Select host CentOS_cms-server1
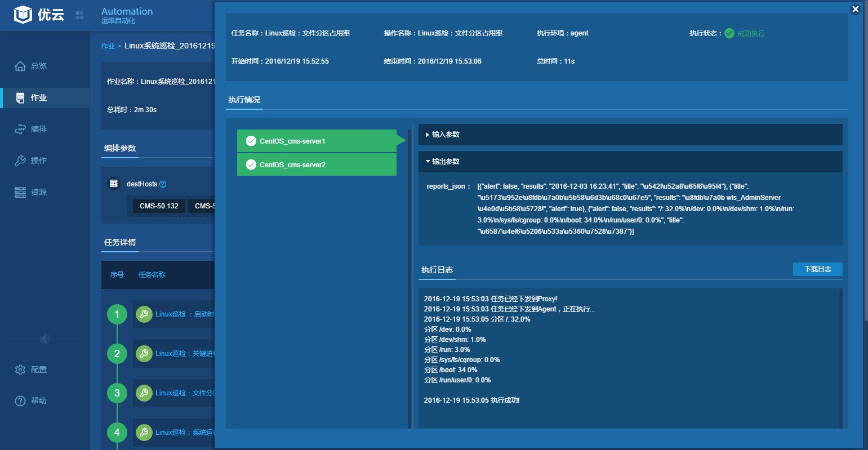The height and width of the screenshot is (450, 868). pyautogui.click(x=317, y=141)
